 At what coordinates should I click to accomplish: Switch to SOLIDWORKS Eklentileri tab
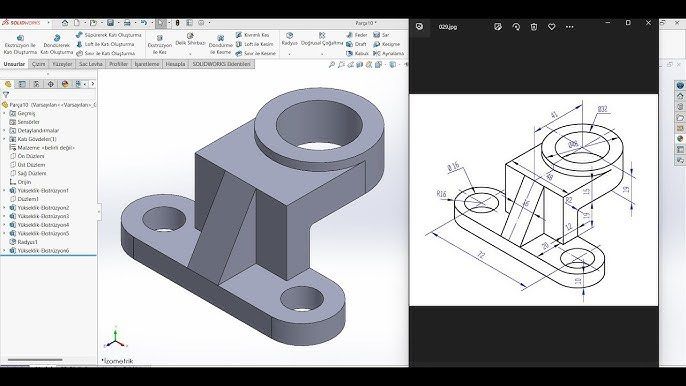click(x=221, y=64)
